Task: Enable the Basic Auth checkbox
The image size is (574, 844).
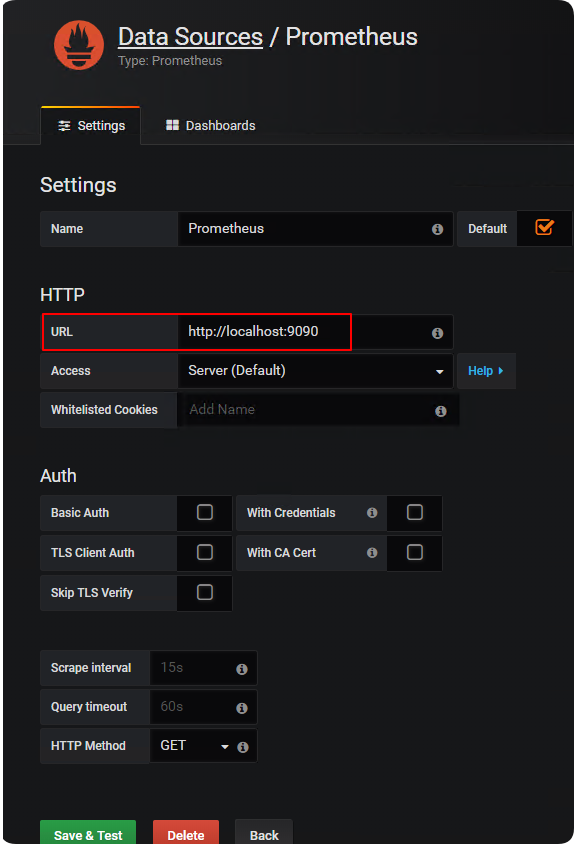Action: (205, 512)
